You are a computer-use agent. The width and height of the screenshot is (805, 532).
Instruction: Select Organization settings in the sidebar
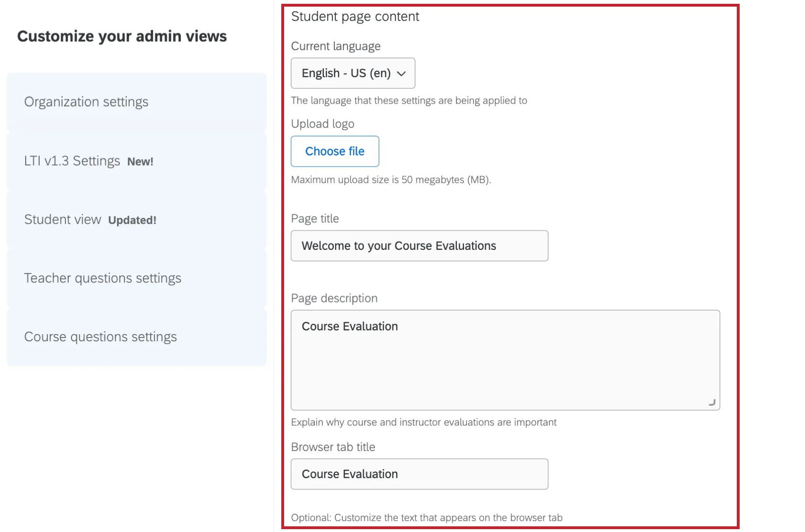point(86,101)
